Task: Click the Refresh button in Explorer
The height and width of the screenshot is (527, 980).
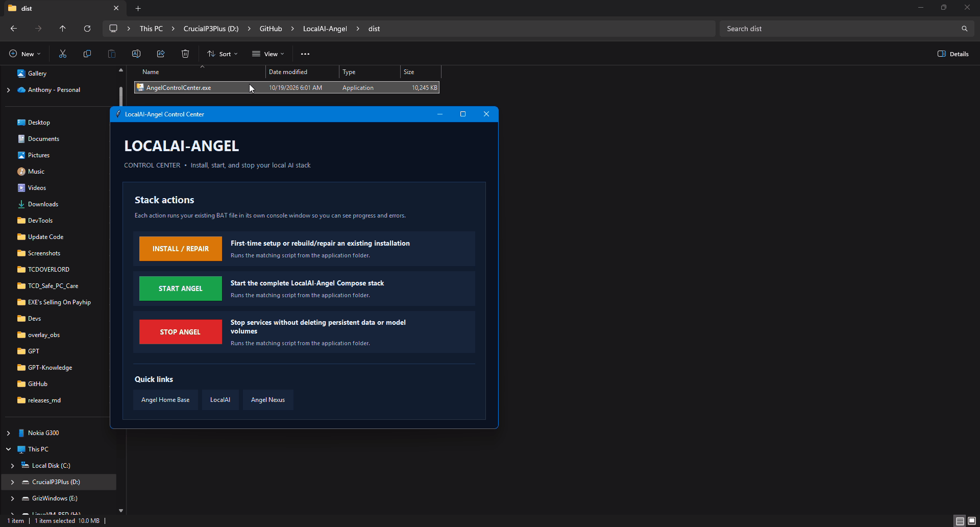Action: (87, 29)
